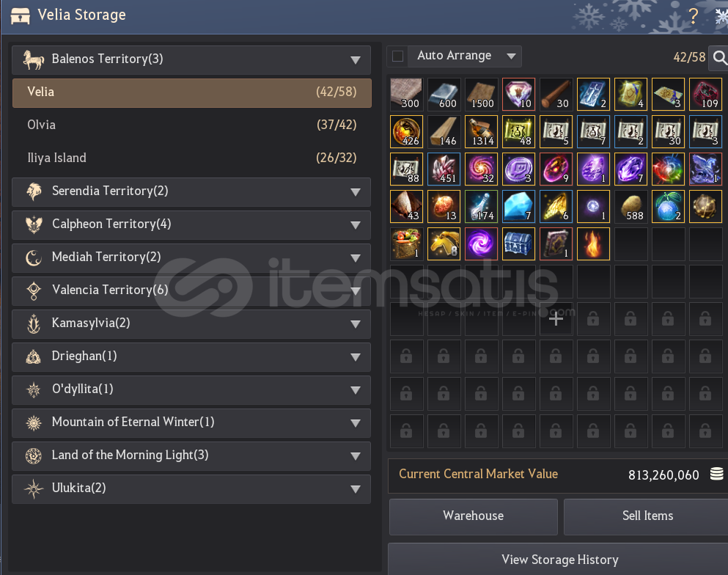Select the red crystal cluster item 451
The image size is (728, 575).
[x=444, y=169]
